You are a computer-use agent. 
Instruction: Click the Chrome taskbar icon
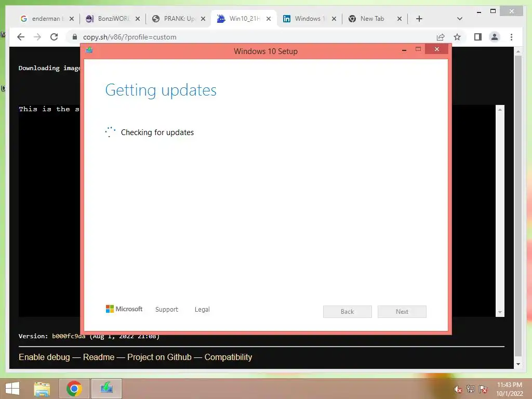(x=74, y=389)
